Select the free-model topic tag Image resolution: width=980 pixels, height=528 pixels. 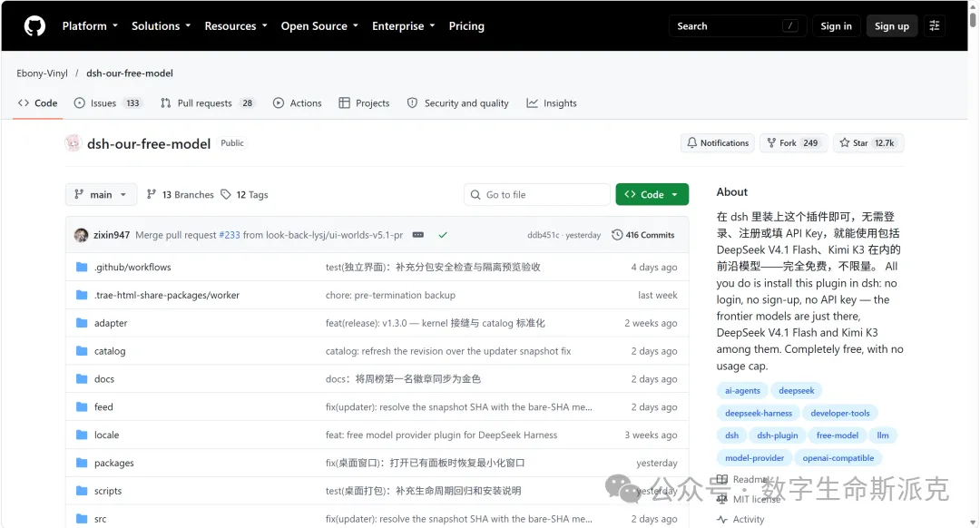pyautogui.click(x=837, y=435)
